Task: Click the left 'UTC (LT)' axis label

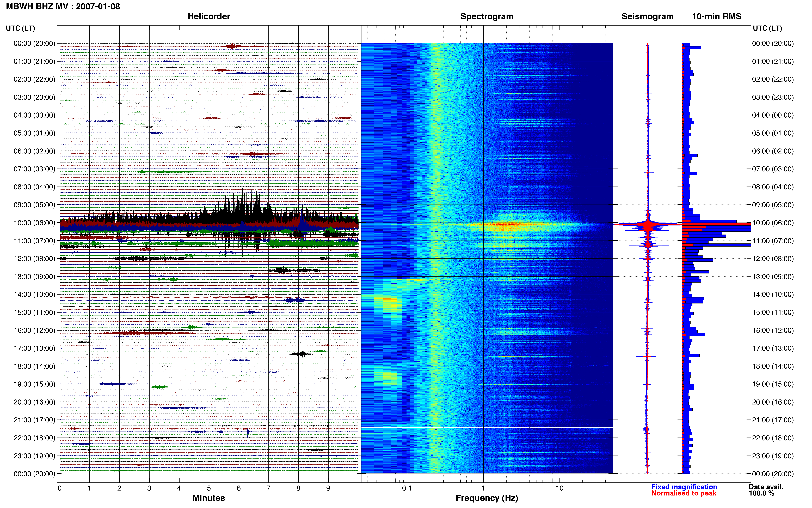Action: point(21,28)
